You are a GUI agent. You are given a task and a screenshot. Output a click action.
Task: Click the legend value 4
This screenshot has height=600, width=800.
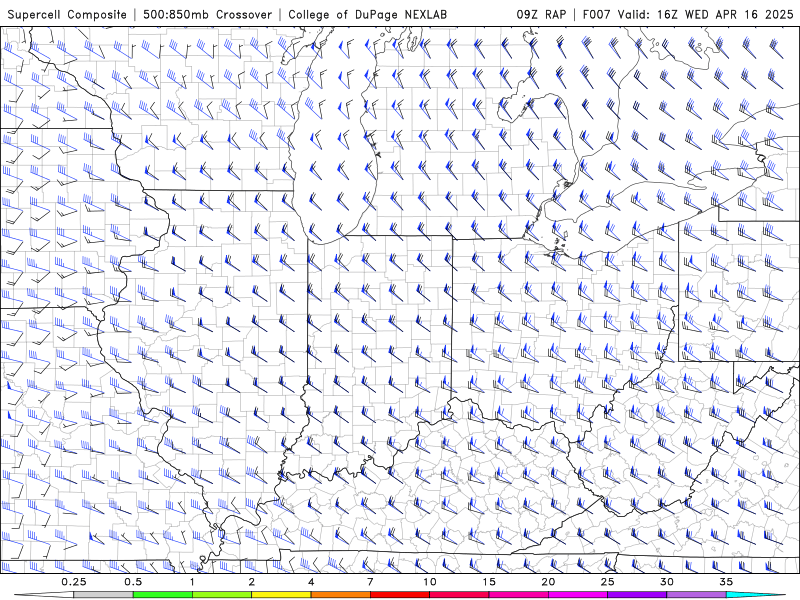[x=311, y=582]
